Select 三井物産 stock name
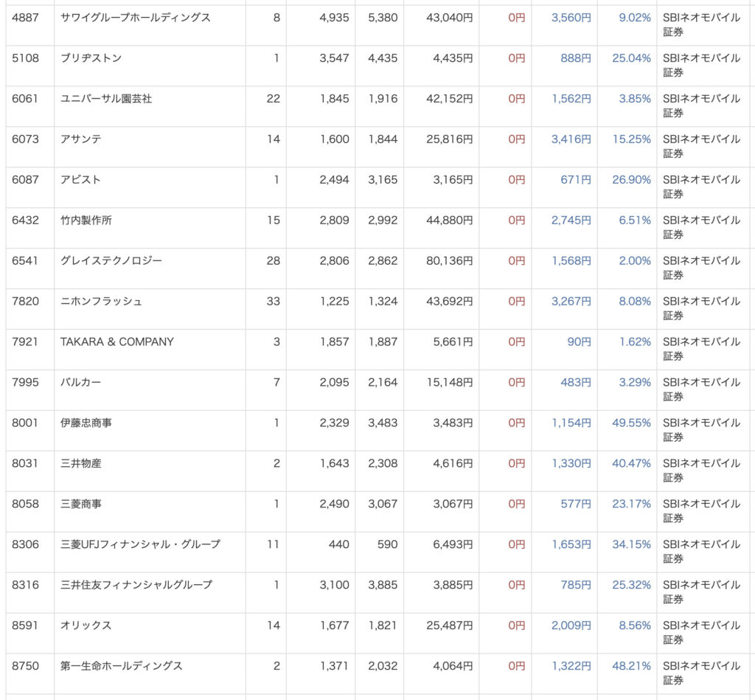755x700 pixels. (81, 463)
